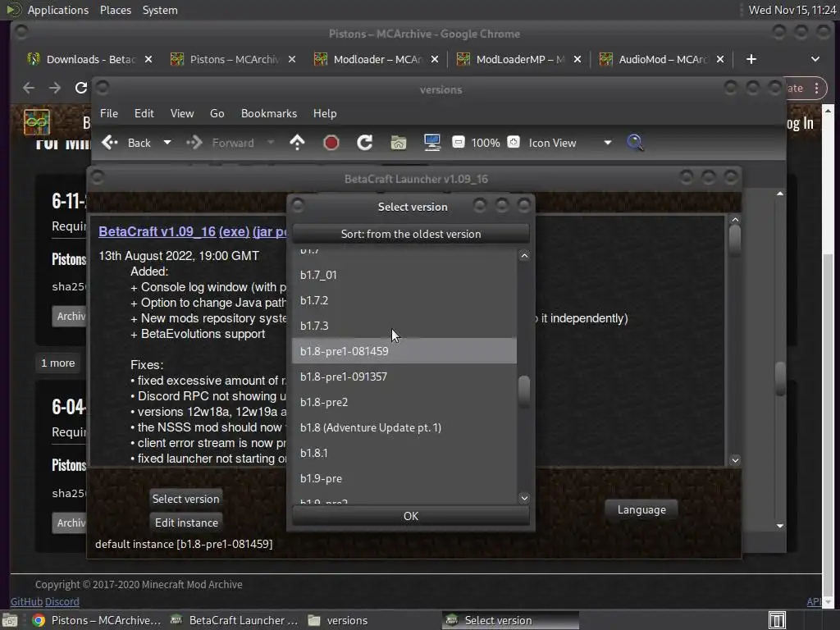Click MCArchive site logo icon

click(x=36, y=122)
